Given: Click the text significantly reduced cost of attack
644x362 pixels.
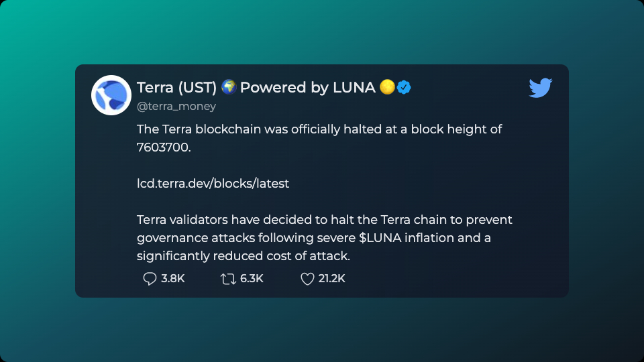Looking at the screenshot, I should click(x=243, y=256).
